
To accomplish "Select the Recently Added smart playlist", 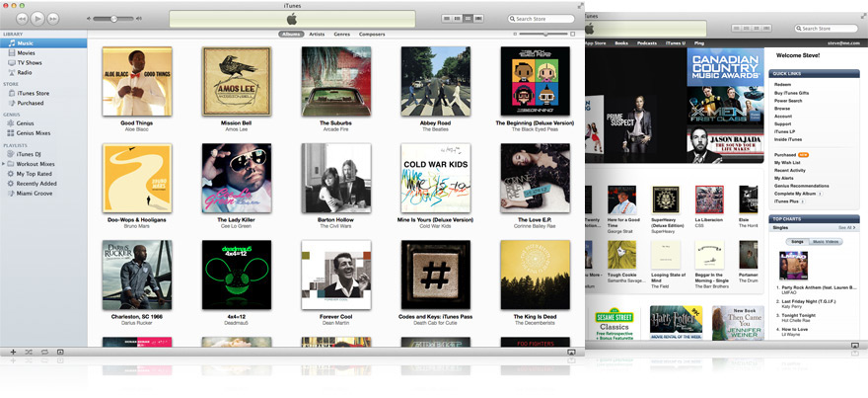I will click(43, 184).
